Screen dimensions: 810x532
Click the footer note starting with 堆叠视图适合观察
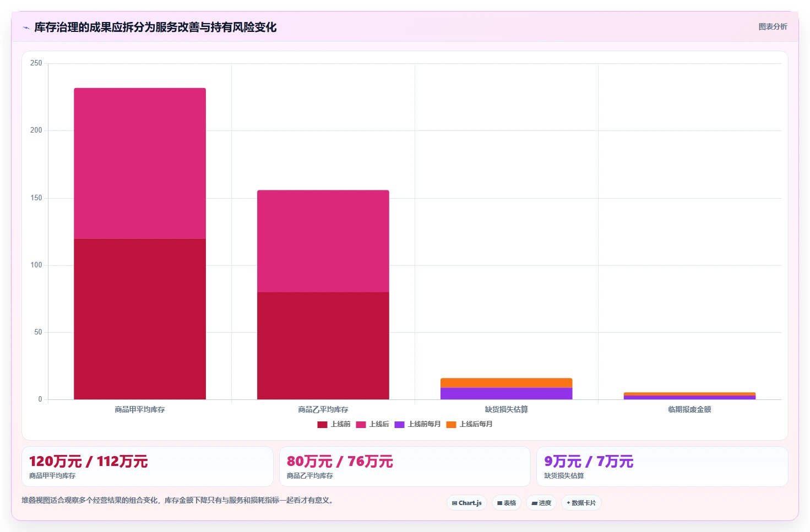[178, 501]
